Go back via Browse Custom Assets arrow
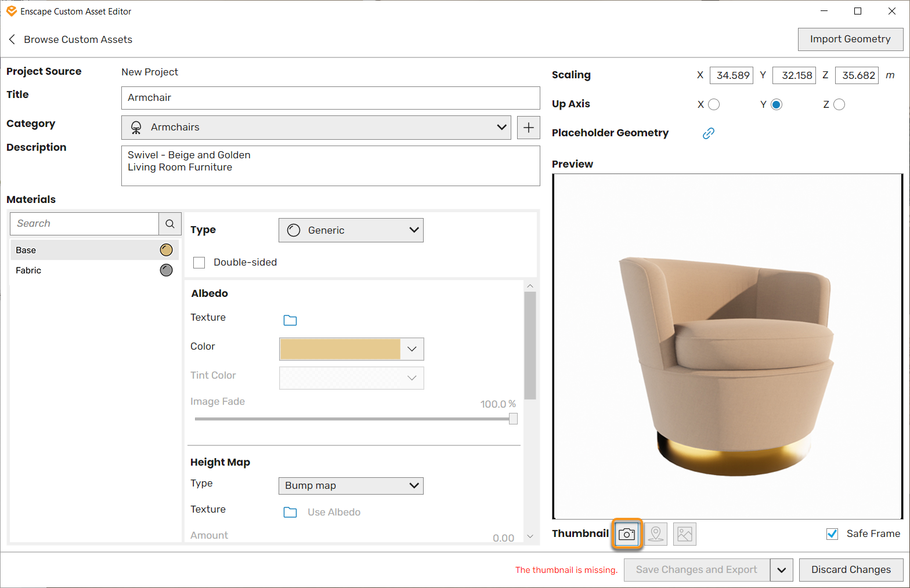 pos(12,39)
